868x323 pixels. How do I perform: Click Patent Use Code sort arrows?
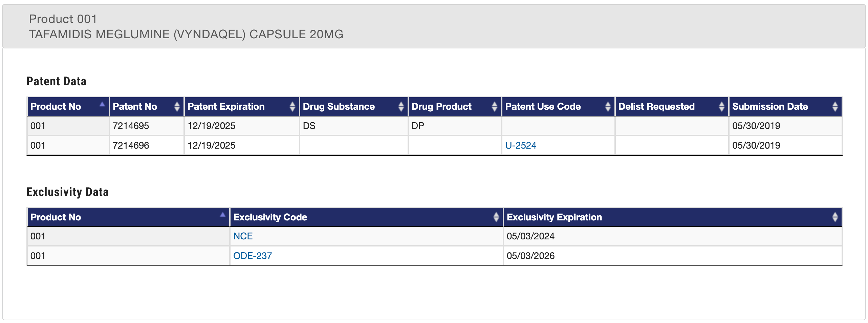608,107
